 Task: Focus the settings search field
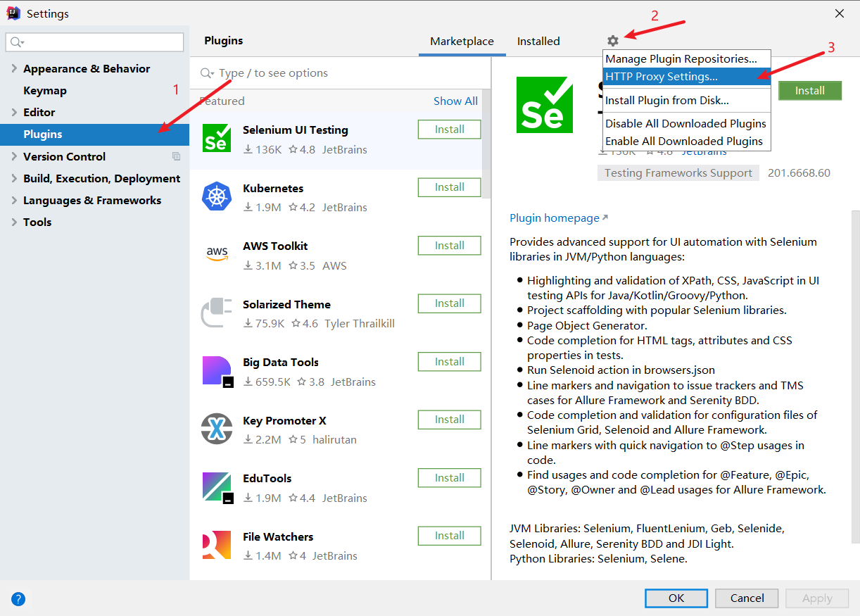[94, 42]
